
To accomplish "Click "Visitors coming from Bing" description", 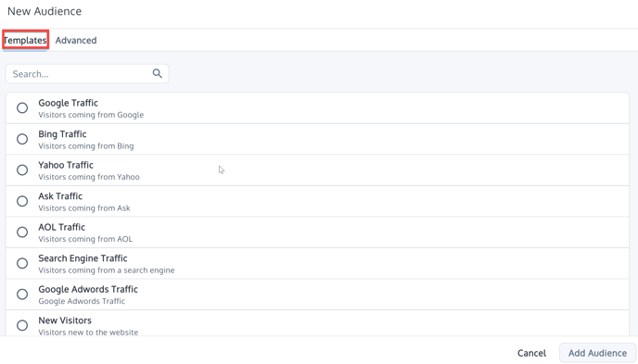I will click(x=86, y=145).
